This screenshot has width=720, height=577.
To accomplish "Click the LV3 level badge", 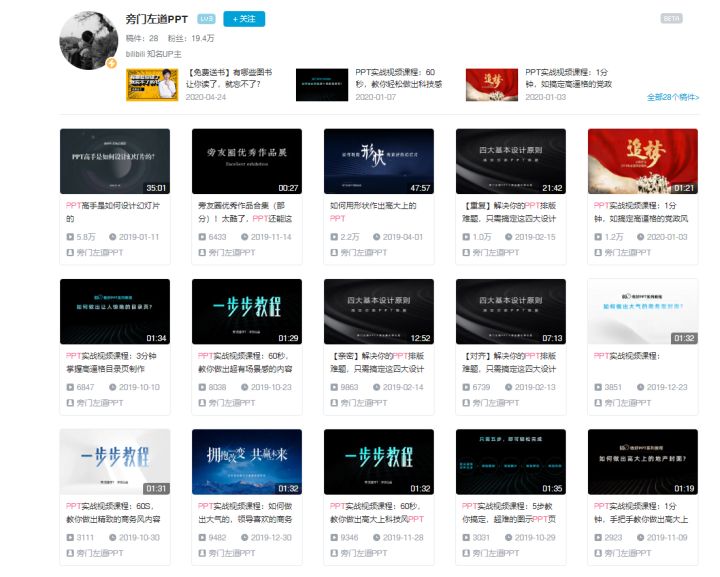I will (206, 19).
